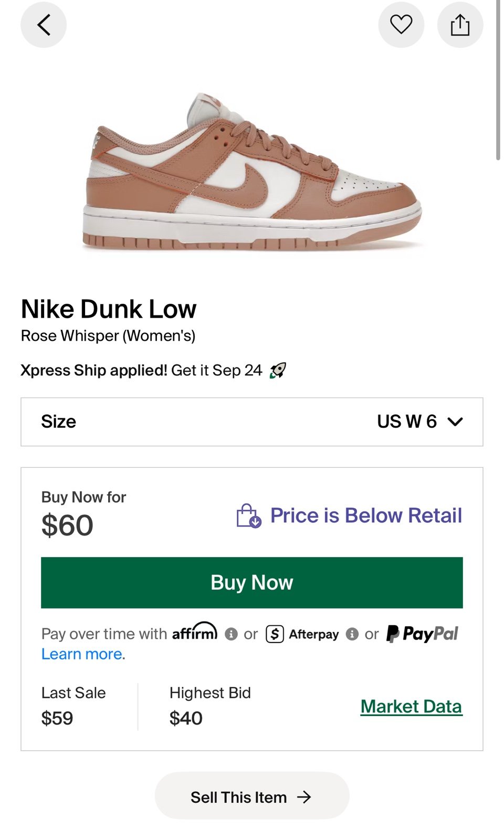Tap the PayPal payment logo
Screen dimensions: 504x840
[423, 634]
